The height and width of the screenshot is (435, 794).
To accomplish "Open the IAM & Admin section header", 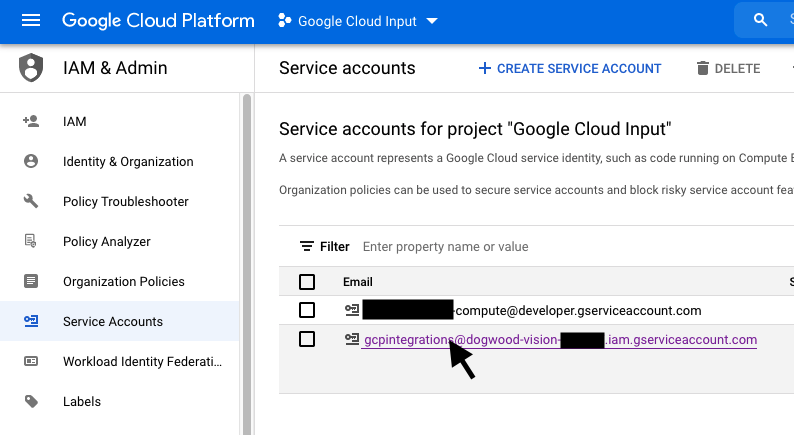I will (x=115, y=68).
